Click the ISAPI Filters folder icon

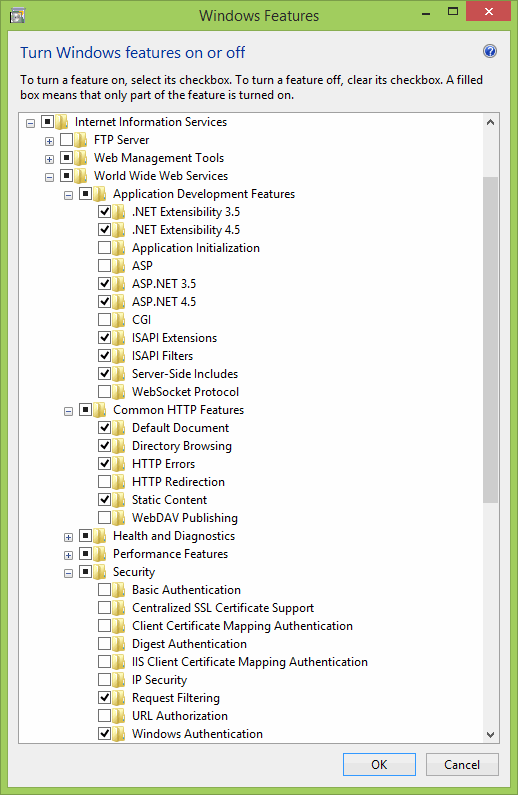point(119,355)
